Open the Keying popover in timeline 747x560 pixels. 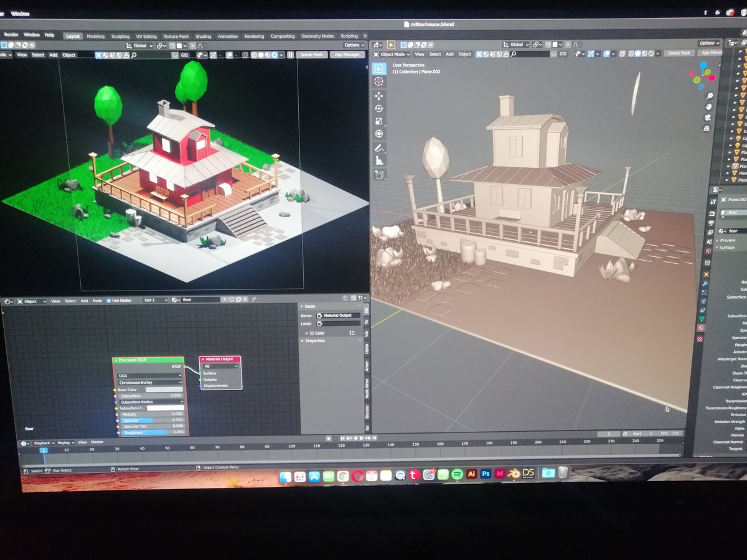[65, 443]
